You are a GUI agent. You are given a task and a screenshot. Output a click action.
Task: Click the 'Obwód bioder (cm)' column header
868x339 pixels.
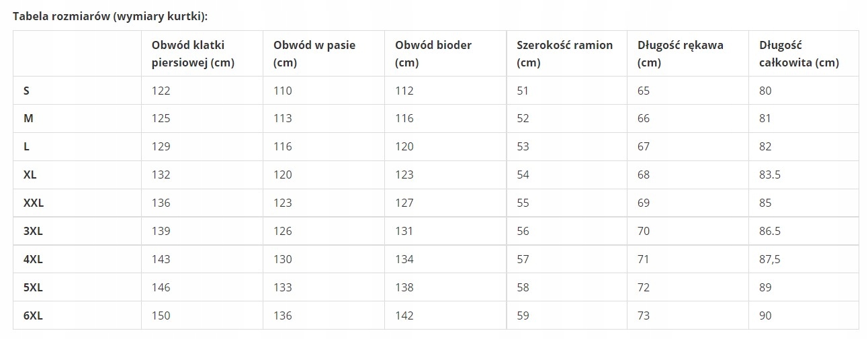433,54
